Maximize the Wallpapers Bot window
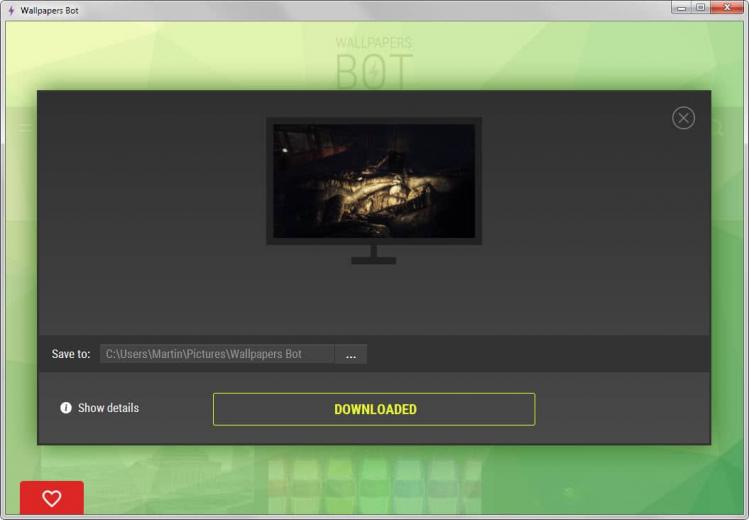749x520 pixels. point(700,8)
